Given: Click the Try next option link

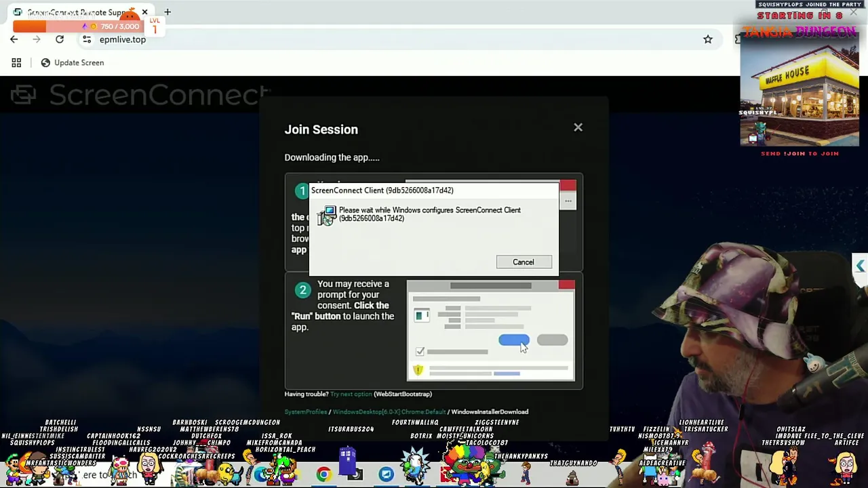Looking at the screenshot, I should (x=351, y=394).
